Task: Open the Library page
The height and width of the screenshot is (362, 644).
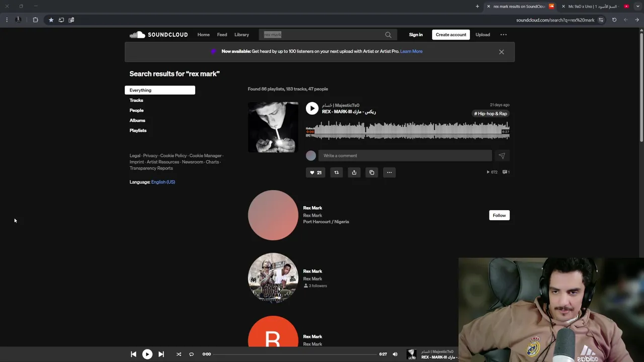Action: [242, 35]
